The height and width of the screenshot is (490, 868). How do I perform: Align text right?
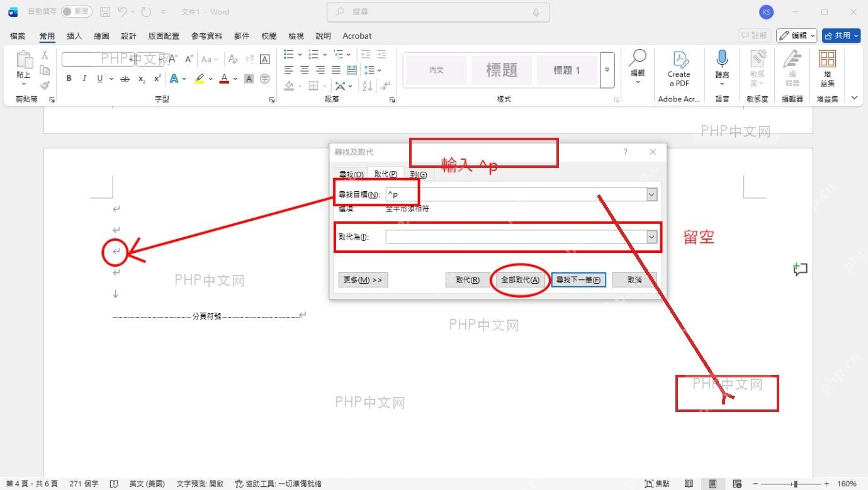[320, 70]
